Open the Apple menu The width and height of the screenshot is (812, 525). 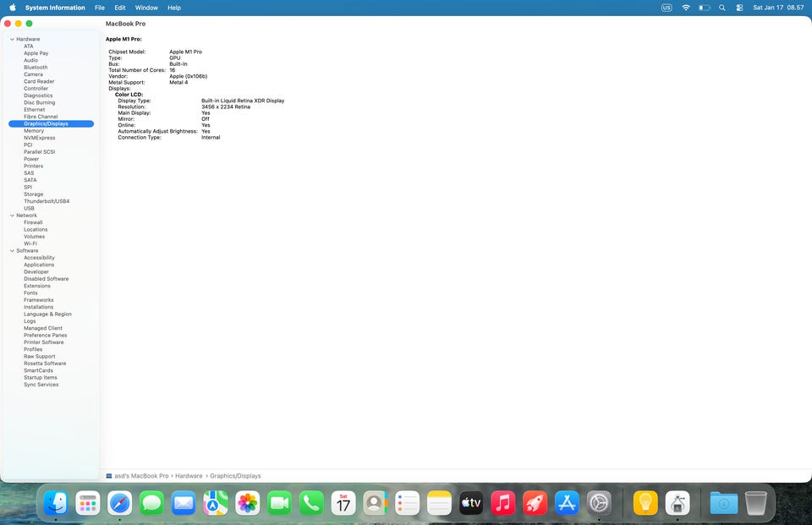(13, 8)
